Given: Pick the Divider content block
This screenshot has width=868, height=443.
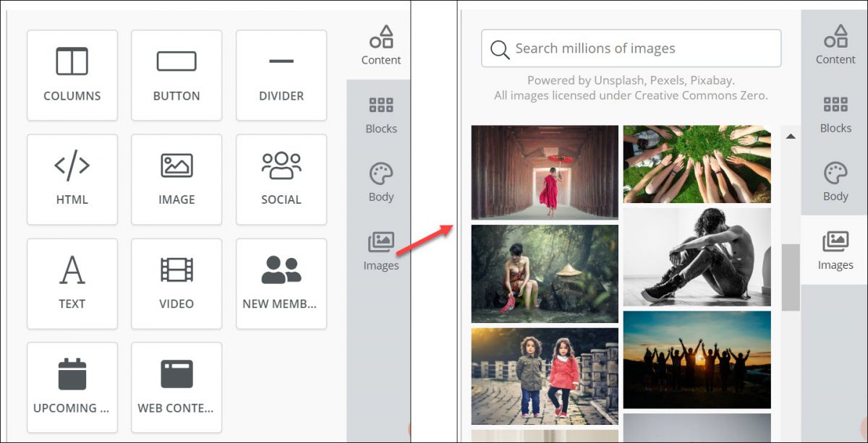Looking at the screenshot, I should coord(281,75).
